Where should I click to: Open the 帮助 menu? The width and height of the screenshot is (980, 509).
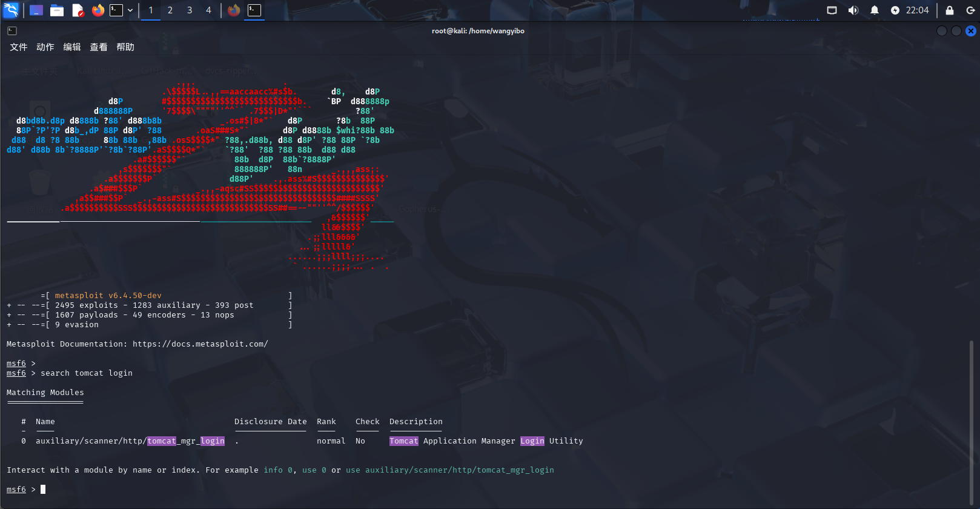(125, 47)
